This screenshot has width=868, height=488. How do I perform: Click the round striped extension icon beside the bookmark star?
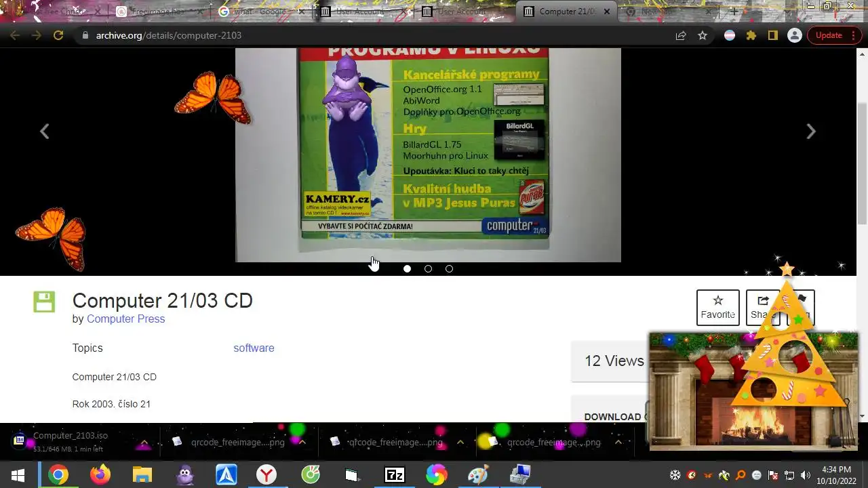pyautogui.click(x=730, y=35)
